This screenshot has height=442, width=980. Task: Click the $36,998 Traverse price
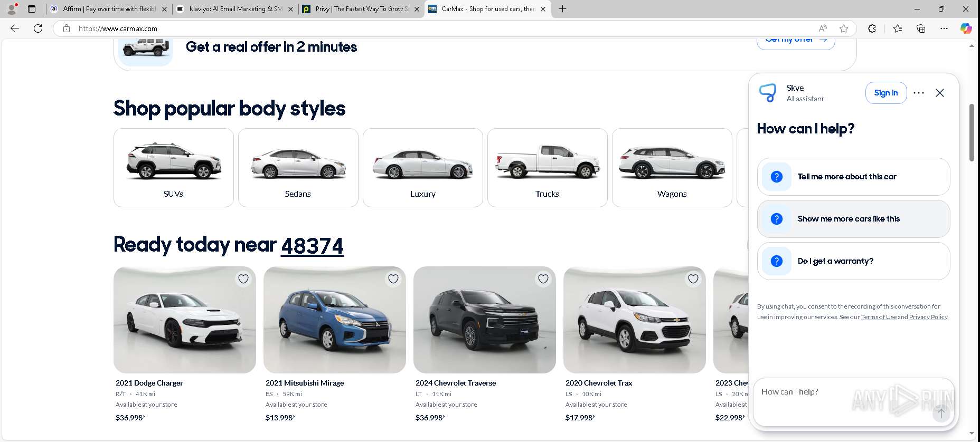[x=430, y=418]
